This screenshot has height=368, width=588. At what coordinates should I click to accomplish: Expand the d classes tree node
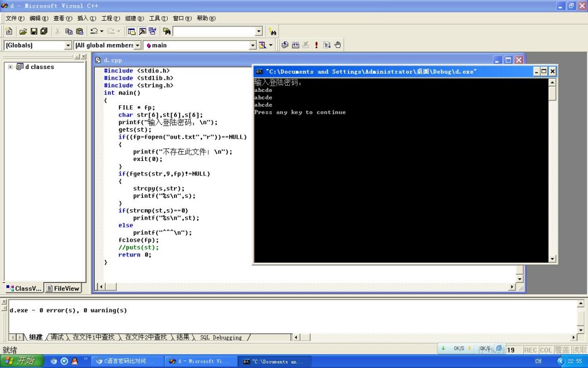coord(10,67)
